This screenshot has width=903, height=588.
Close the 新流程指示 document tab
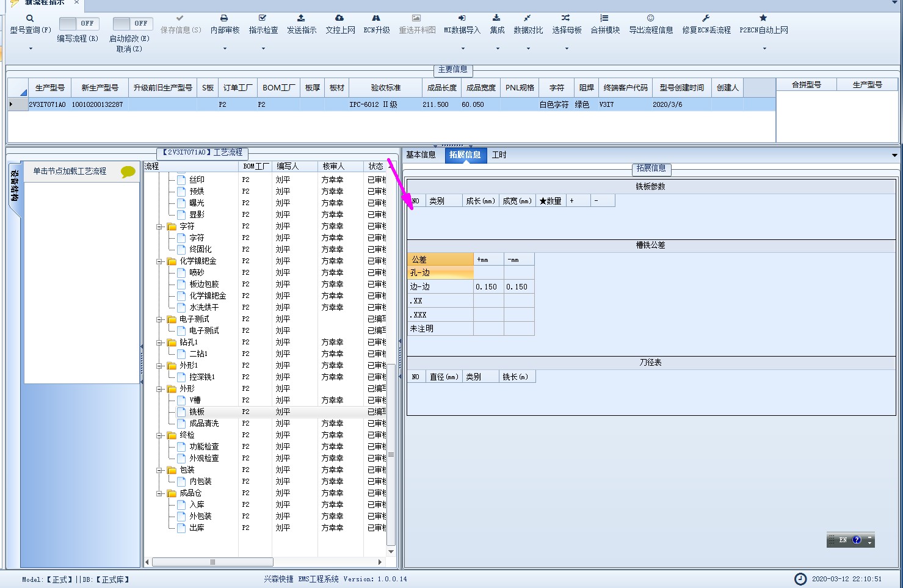tap(76, 3)
